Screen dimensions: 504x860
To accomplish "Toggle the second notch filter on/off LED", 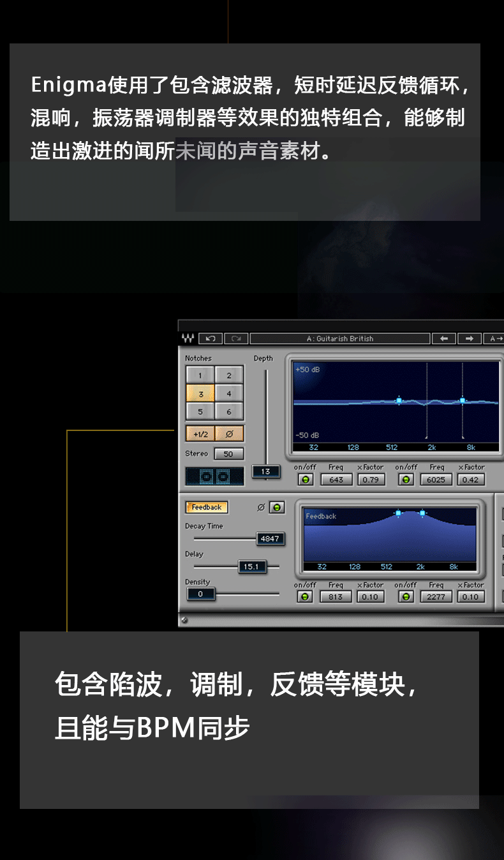I will (406, 479).
